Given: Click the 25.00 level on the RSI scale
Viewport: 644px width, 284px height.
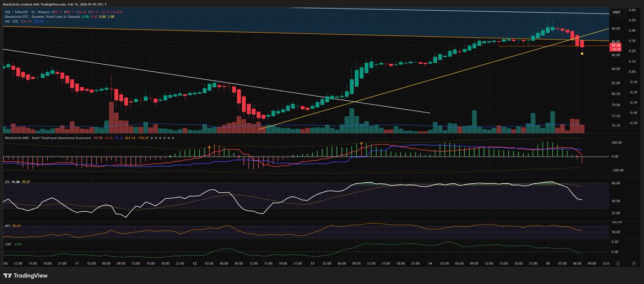Looking at the screenshot, I should [616, 213].
